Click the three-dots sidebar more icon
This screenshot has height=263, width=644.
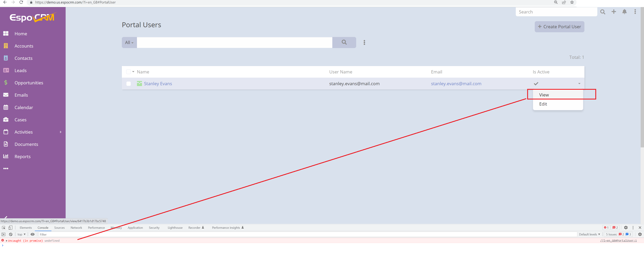[6, 168]
